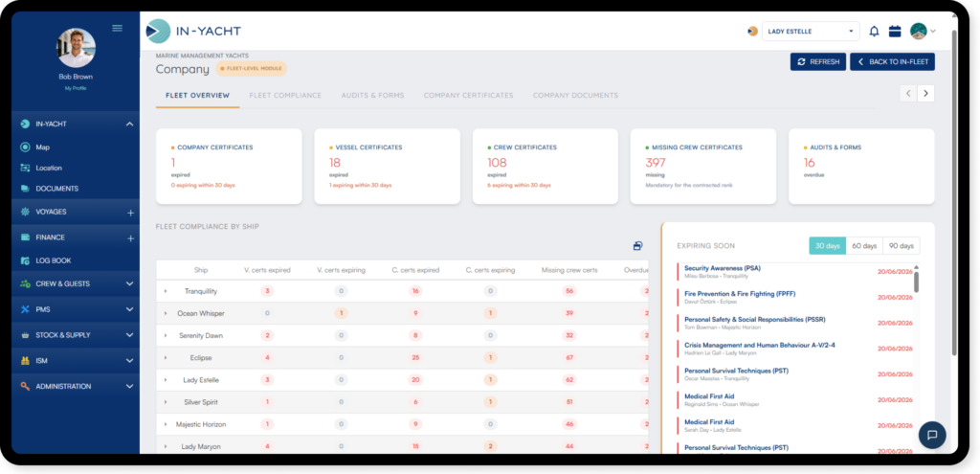Image resolution: width=980 pixels, height=474 pixels.
Task: Open the user avatar menu in header
Action: click(923, 32)
